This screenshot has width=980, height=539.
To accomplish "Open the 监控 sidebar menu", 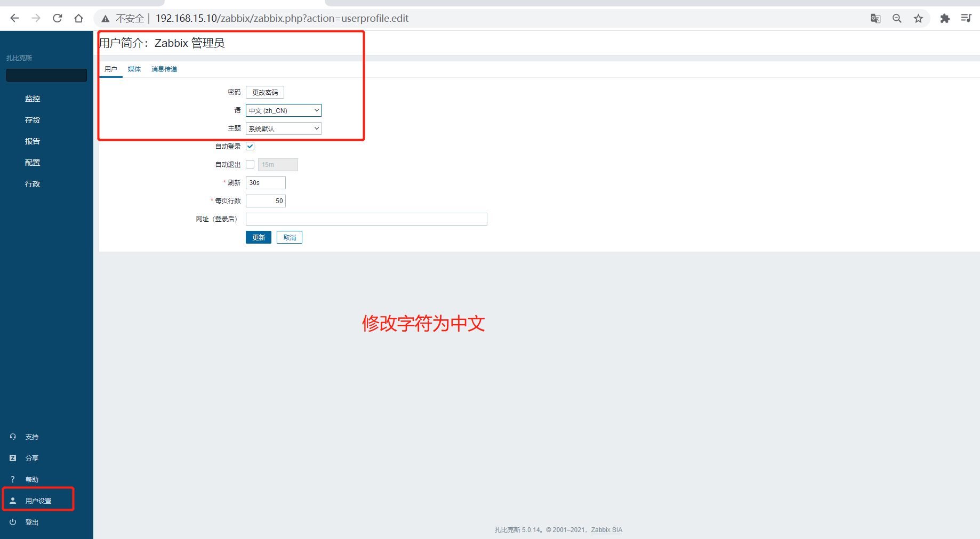I will [x=33, y=99].
